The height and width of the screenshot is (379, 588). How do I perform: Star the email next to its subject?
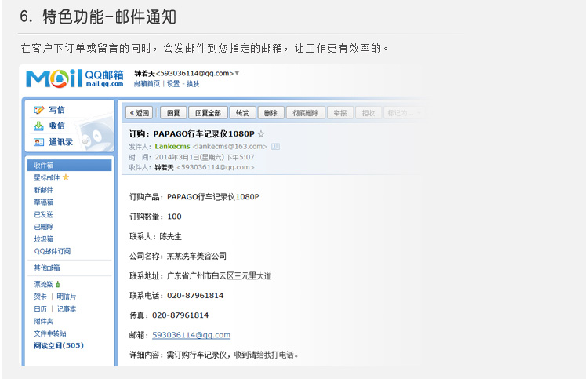click(x=261, y=134)
